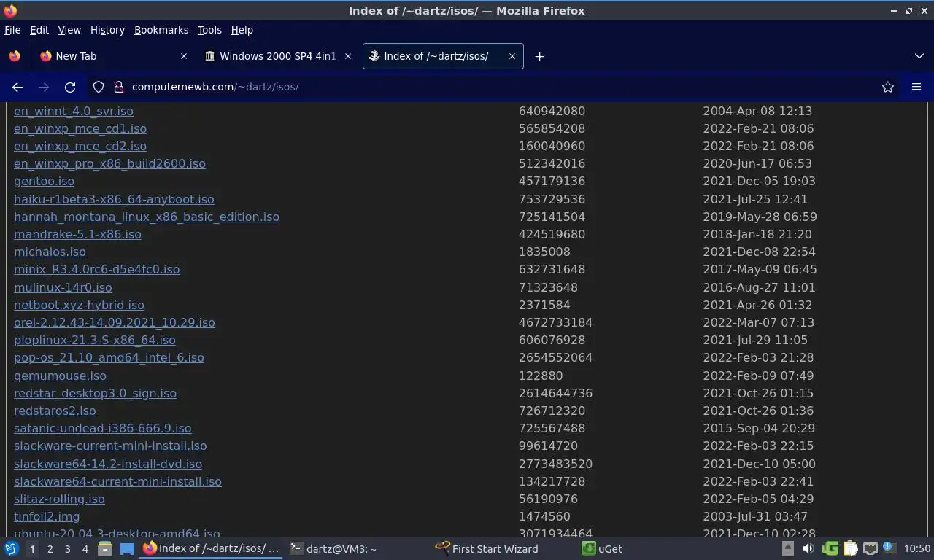Click the mulinux-14r0.iso link

coord(63,288)
